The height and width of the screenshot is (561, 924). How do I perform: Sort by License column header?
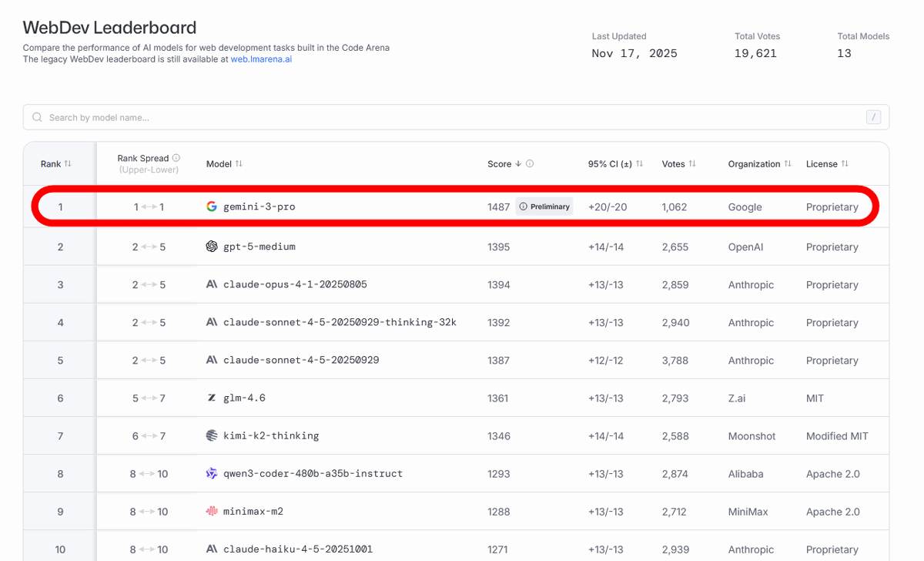click(x=826, y=164)
